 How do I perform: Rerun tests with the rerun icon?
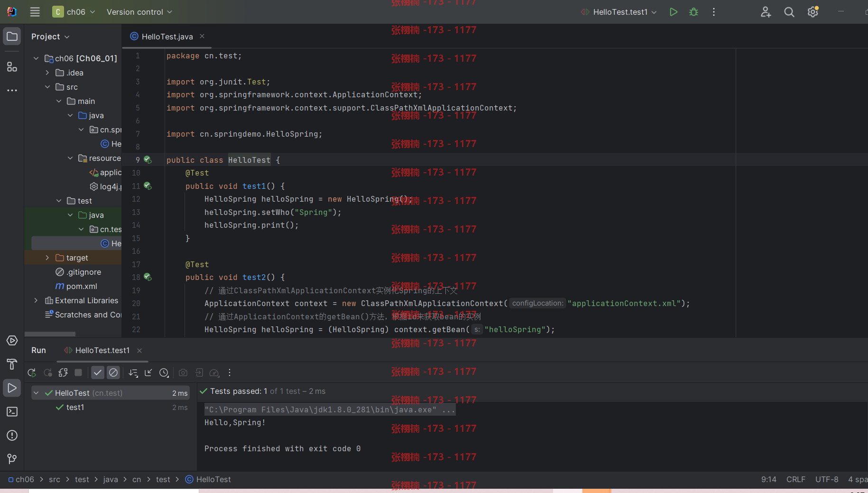32,373
